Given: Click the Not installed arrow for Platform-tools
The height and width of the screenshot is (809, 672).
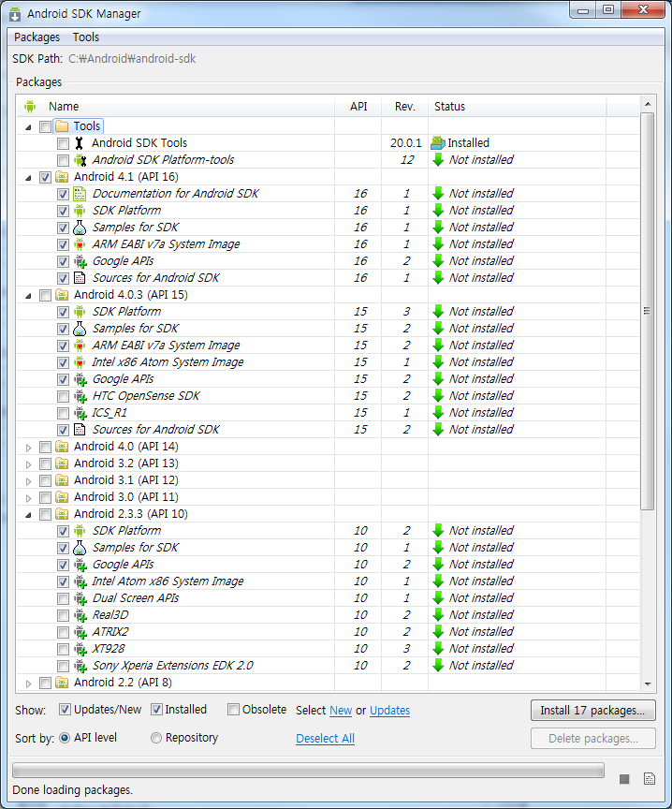Looking at the screenshot, I should click(438, 160).
